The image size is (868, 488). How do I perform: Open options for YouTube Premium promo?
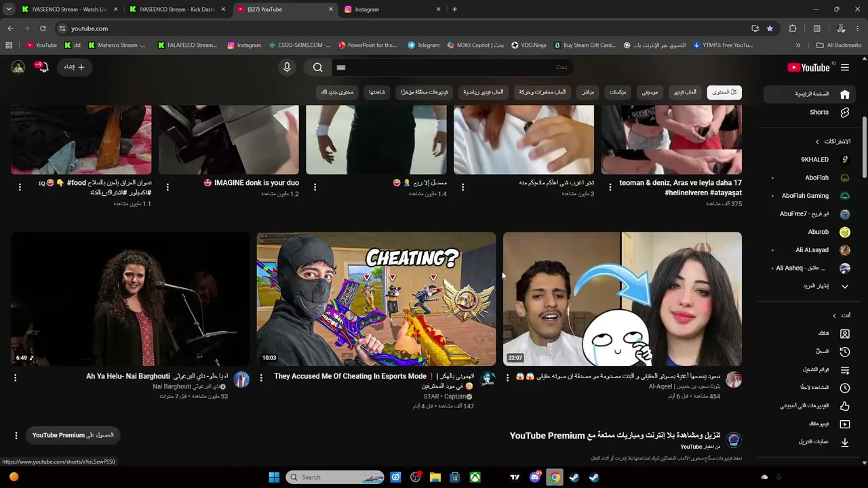[x=16, y=435]
